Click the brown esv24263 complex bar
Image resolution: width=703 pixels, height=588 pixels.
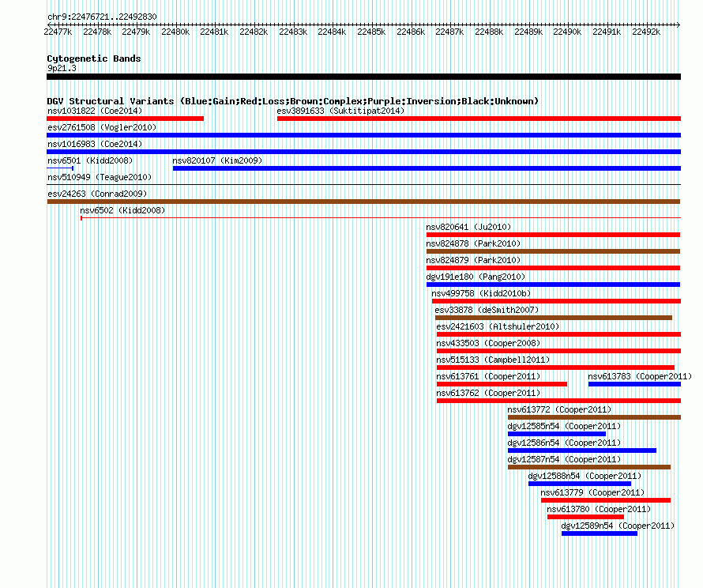pos(363,202)
